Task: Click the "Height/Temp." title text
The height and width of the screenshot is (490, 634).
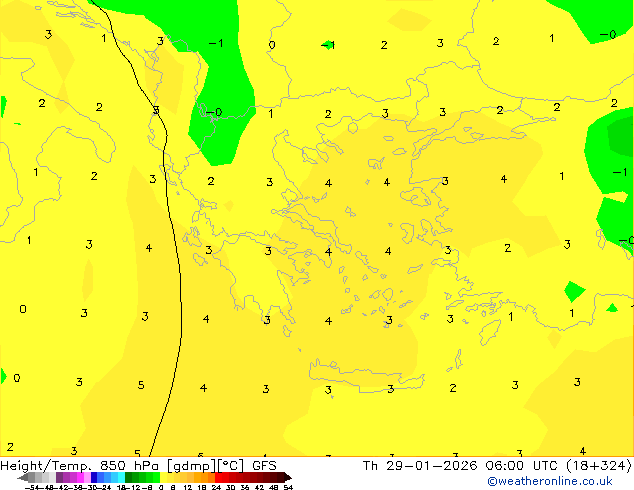Action: (47, 465)
